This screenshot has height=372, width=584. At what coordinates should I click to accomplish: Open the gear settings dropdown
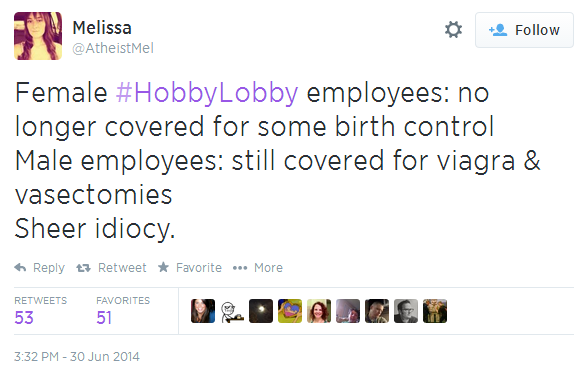tap(453, 30)
